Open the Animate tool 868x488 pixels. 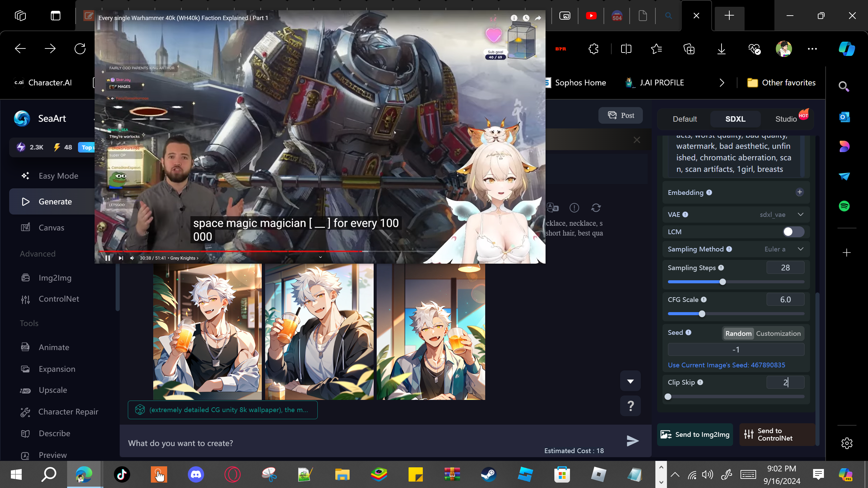point(54,347)
